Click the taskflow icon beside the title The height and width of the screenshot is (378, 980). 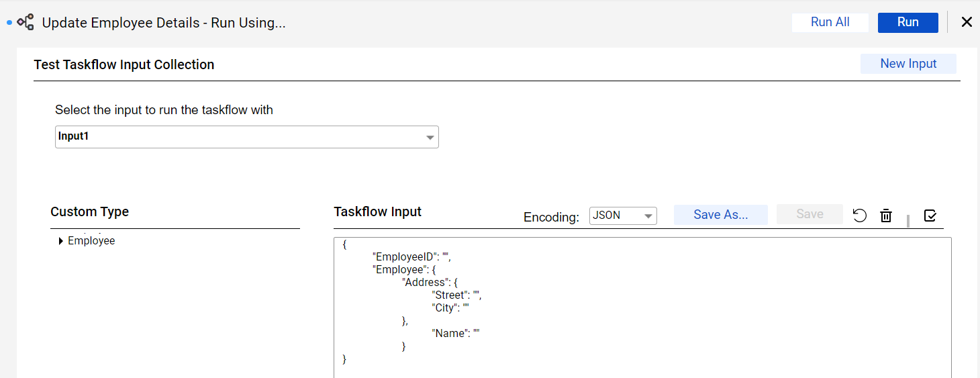pyautogui.click(x=26, y=22)
